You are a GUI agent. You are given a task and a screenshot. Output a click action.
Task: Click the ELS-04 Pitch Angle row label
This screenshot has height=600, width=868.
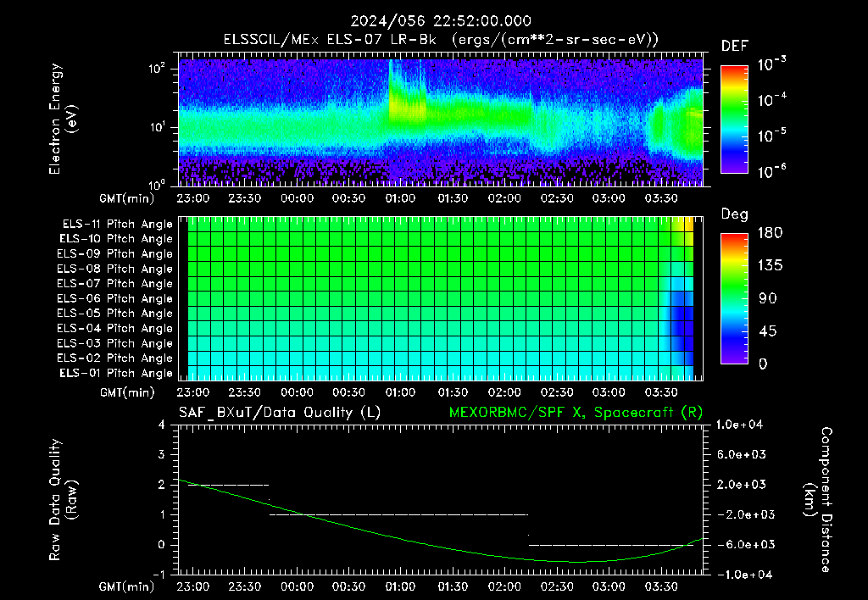[x=114, y=329]
